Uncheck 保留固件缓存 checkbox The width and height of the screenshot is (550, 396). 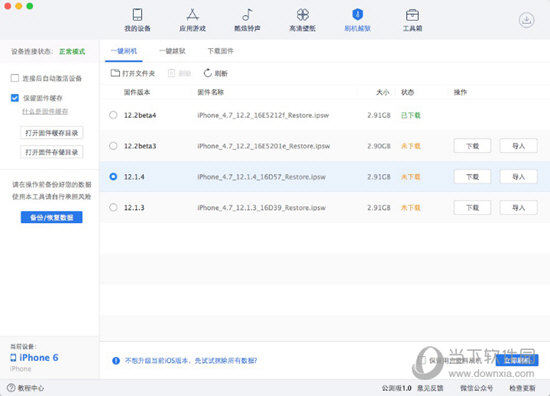click(x=15, y=98)
